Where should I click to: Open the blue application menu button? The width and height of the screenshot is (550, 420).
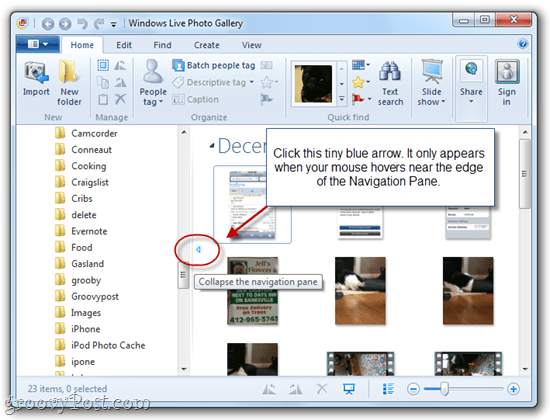tap(38, 44)
